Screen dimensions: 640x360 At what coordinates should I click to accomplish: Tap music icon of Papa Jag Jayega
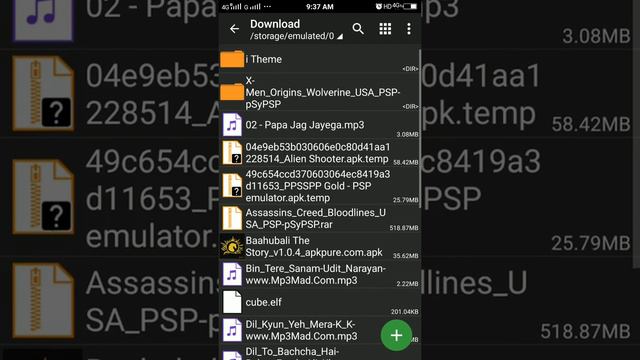coord(232,125)
